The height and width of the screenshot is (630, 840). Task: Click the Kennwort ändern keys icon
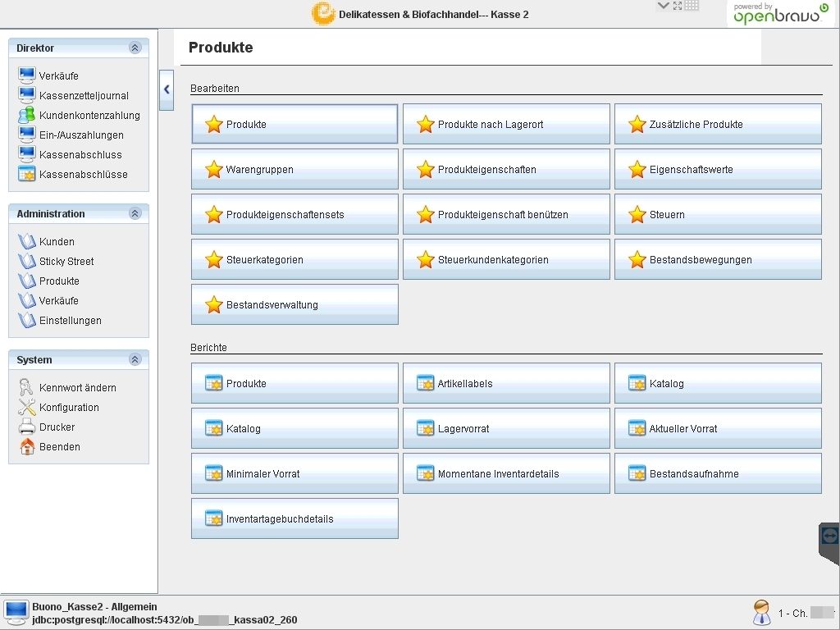[x=26, y=387]
